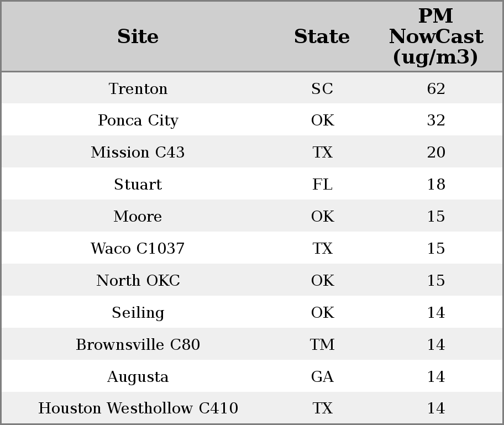The height and width of the screenshot is (425, 504).
Task: Click the PM NowCast value 62
Action: click(436, 89)
